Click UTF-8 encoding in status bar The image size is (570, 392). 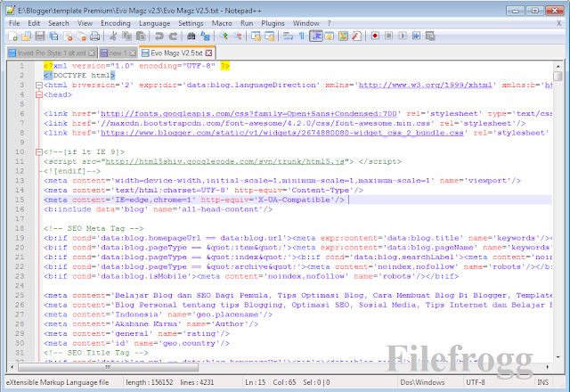pos(476,382)
